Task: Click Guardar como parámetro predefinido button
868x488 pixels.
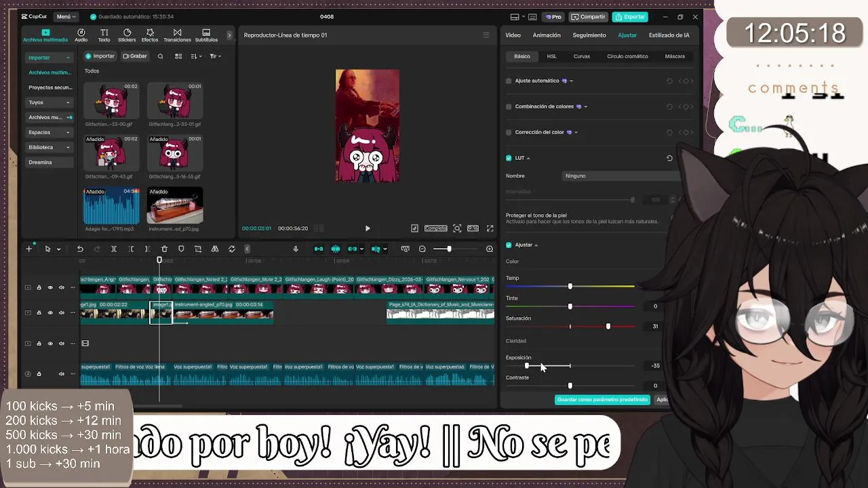Action: click(x=602, y=399)
